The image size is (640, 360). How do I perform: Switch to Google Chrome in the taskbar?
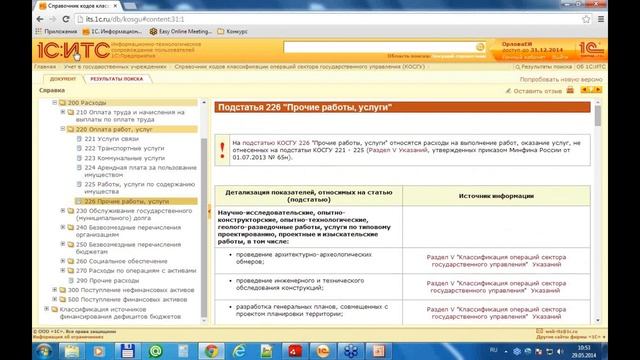[x=211, y=351]
